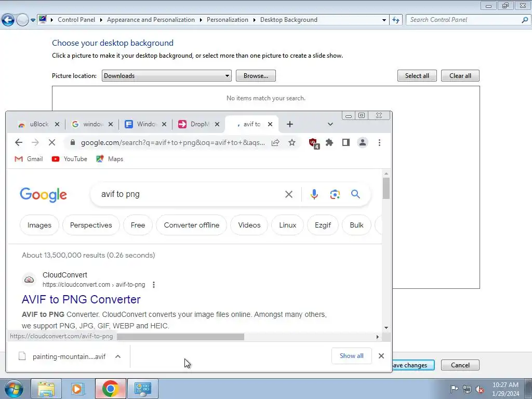Click Chrome vertical scrollbar thumb

coord(386,189)
